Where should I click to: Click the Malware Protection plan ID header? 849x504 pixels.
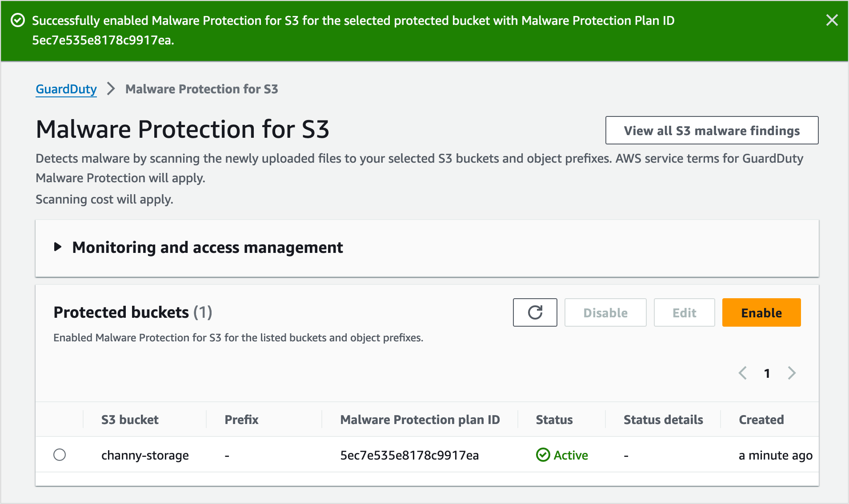pos(420,420)
